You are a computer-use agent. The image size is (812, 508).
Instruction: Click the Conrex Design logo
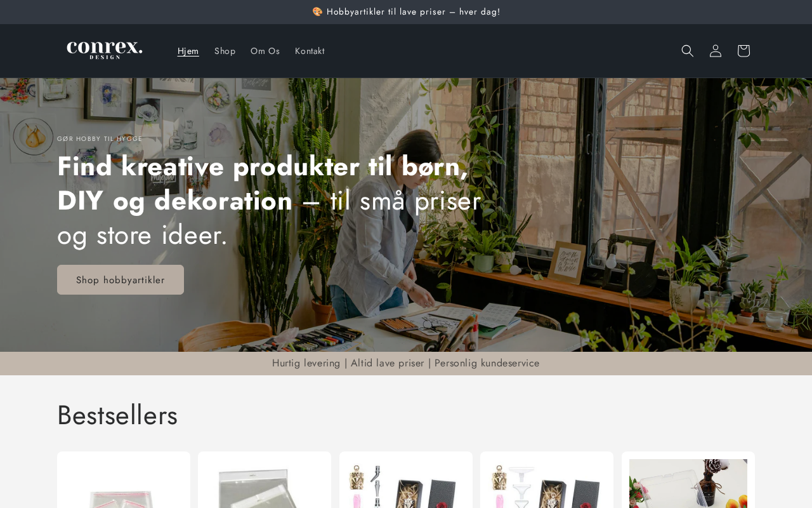click(x=105, y=51)
